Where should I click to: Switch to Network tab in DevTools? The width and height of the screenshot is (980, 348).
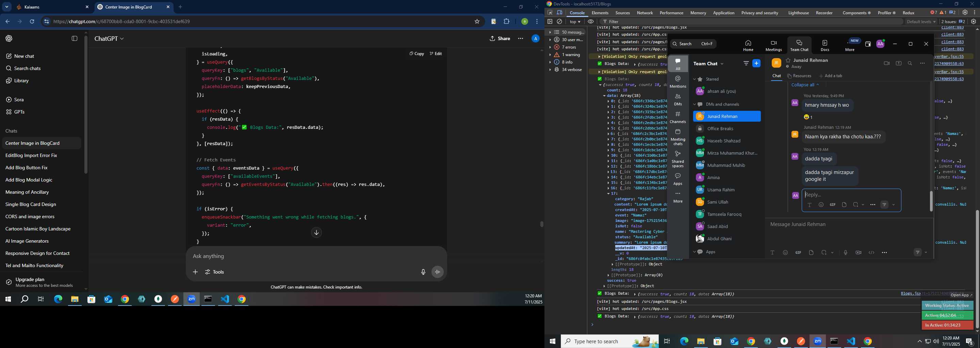[x=645, y=13]
